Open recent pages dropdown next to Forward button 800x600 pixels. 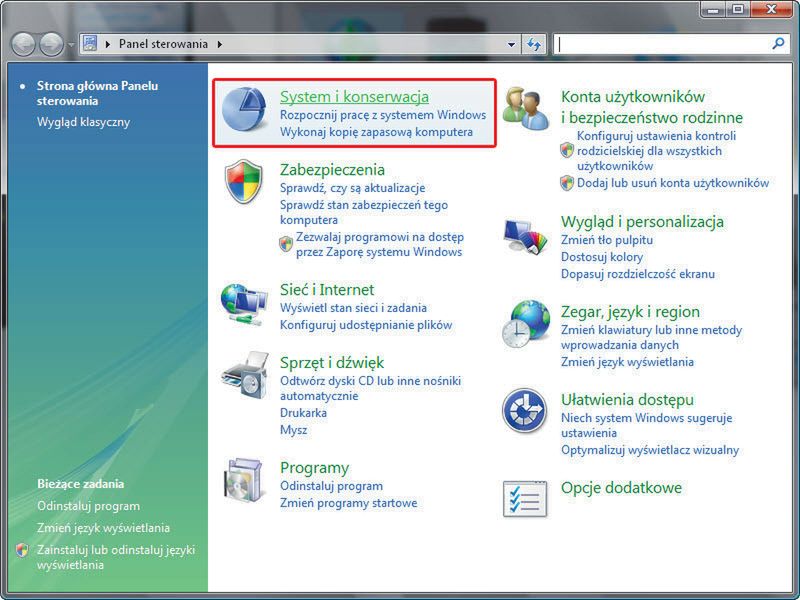(x=71, y=45)
